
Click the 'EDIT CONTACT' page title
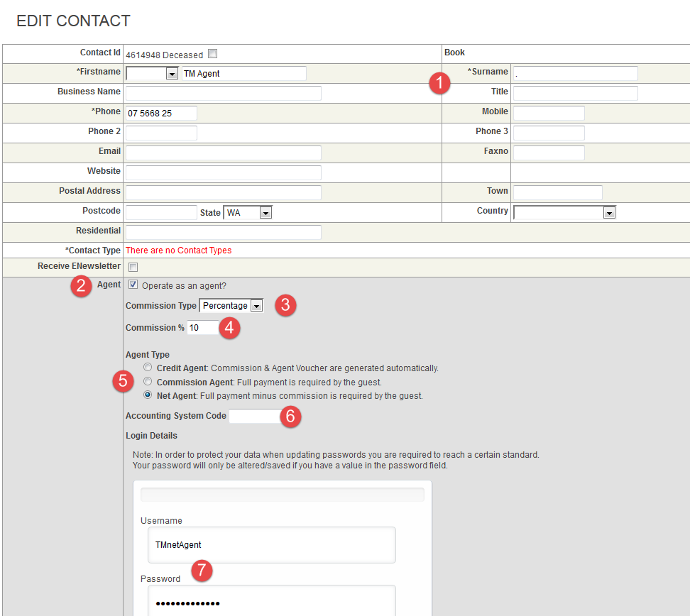tap(74, 21)
